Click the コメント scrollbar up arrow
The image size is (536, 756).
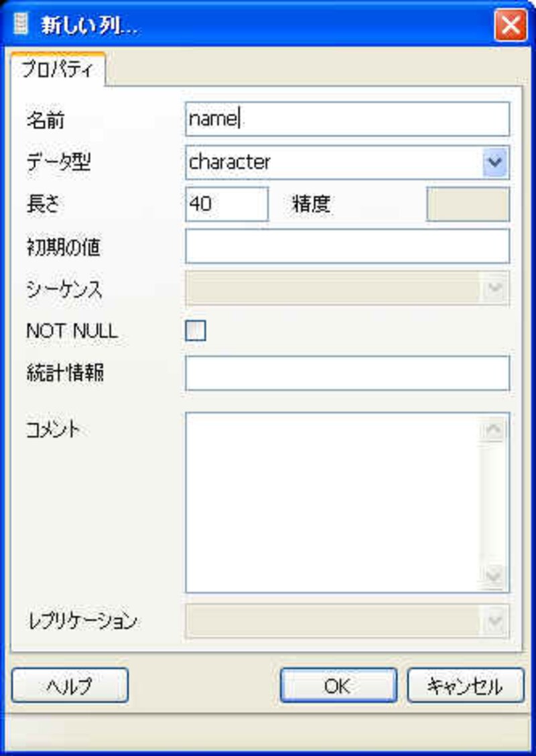click(x=494, y=429)
